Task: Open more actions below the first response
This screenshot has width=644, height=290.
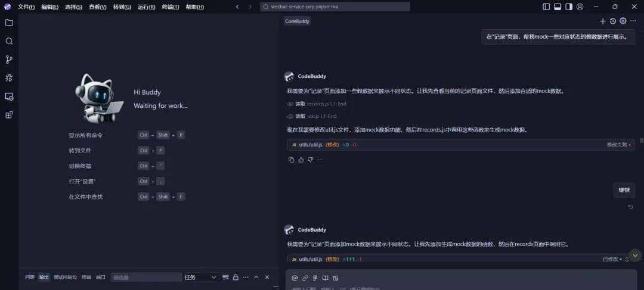Action: pos(320,160)
